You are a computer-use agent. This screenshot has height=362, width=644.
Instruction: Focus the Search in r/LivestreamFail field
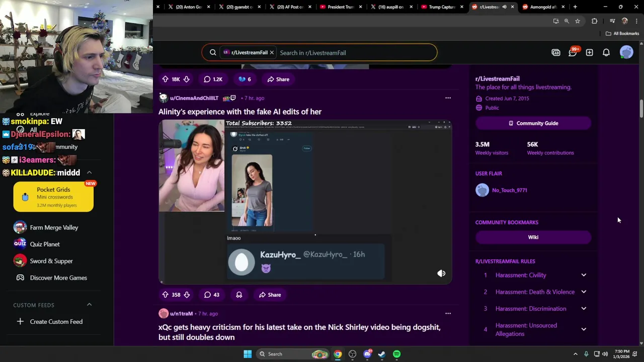pos(356,53)
